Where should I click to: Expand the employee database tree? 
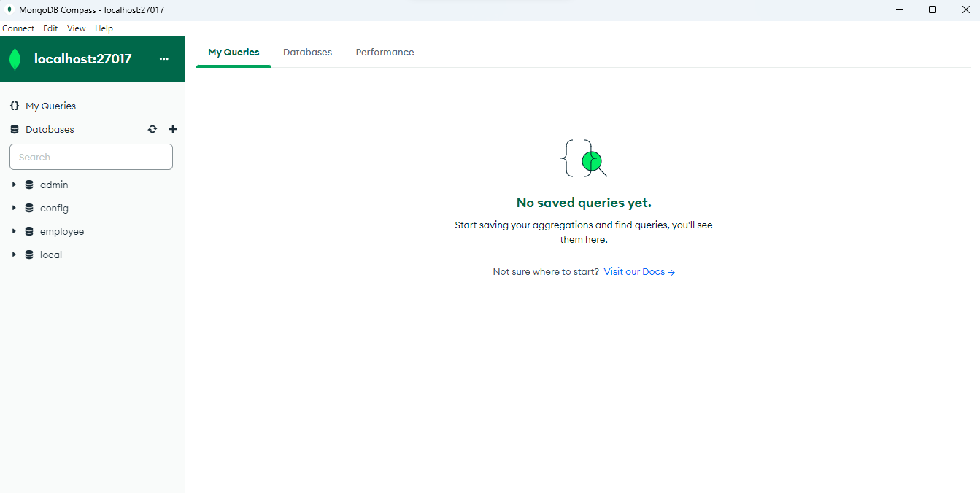[x=14, y=231]
